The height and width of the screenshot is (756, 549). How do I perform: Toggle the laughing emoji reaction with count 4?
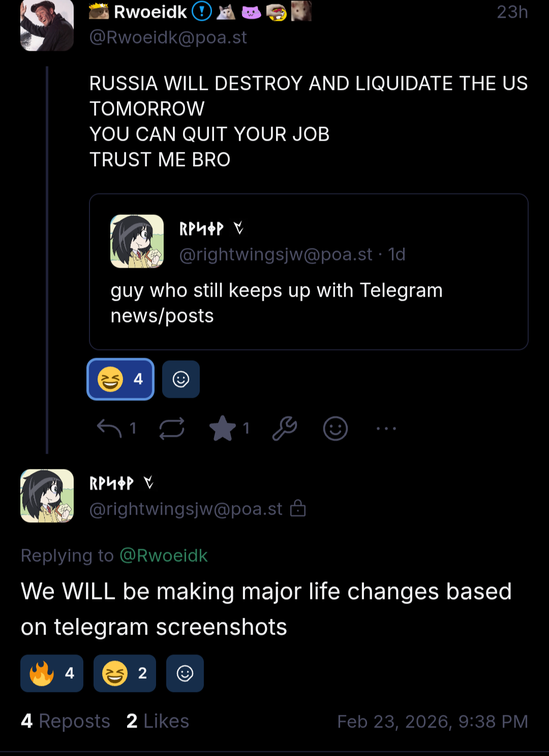click(x=120, y=379)
